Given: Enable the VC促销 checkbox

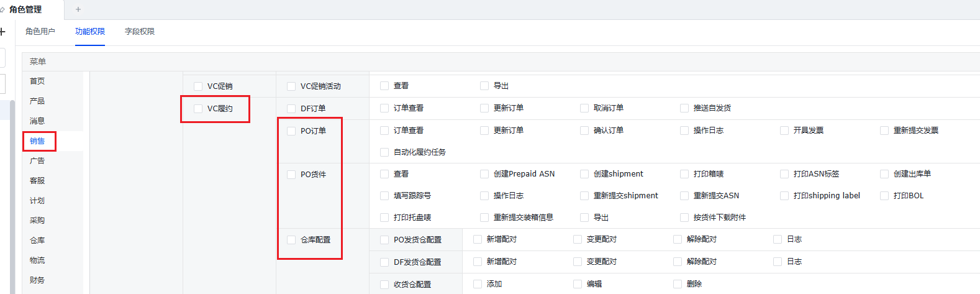Looking at the screenshot, I should (x=198, y=86).
